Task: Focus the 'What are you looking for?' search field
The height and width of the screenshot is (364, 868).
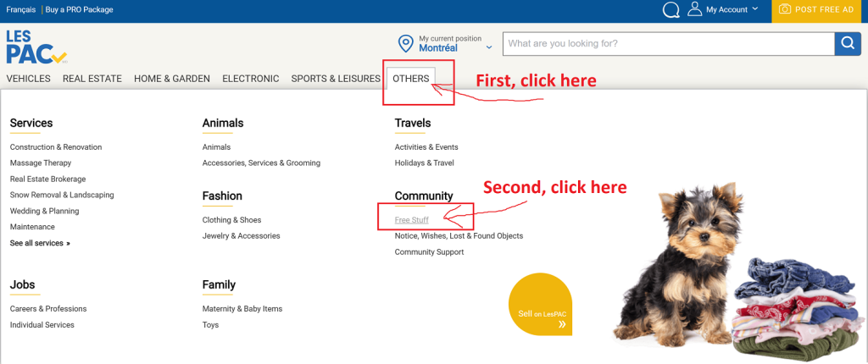Action: [x=668, y=44]
